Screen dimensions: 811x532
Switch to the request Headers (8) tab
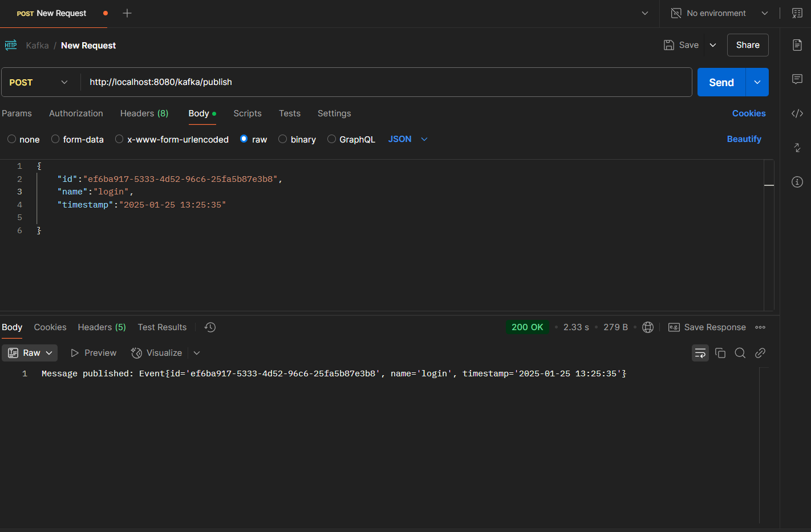point(144,113)
